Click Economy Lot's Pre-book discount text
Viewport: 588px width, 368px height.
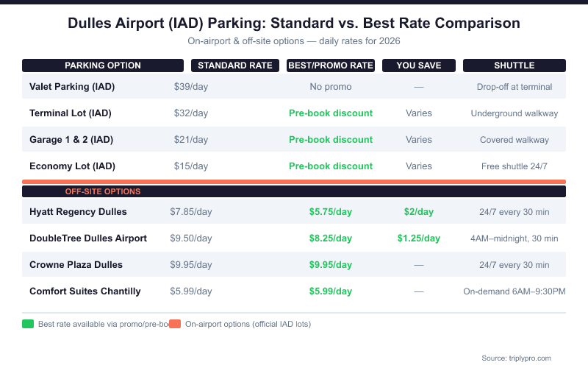(331, 166)
